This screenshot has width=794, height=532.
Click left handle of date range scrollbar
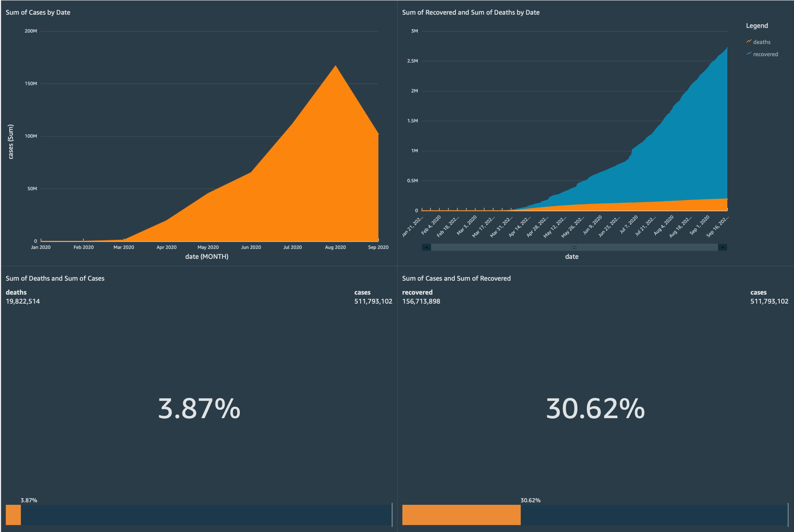pyautogui.click(x=426, y=247)
